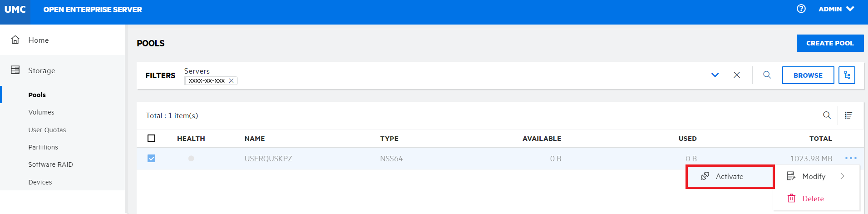Open Software RAID page
The width and height of the screenshot is (868, 214).
tap(50, 164)
